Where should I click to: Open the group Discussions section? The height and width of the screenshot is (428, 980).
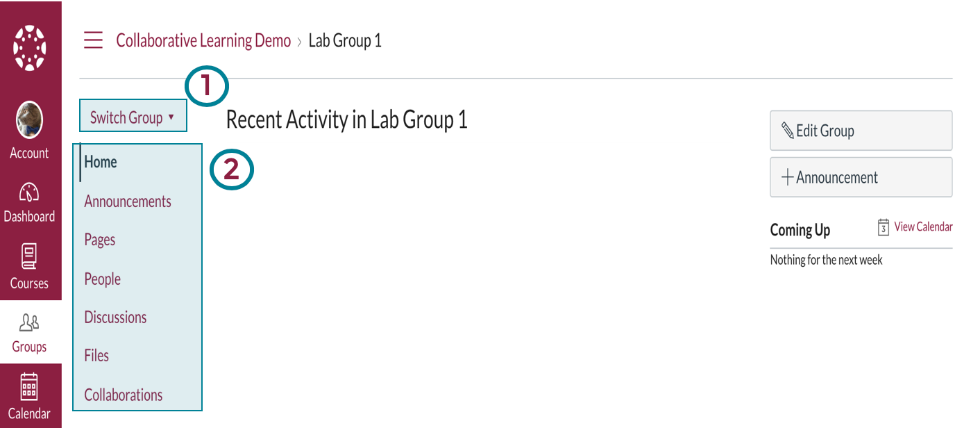pos(115,318)
